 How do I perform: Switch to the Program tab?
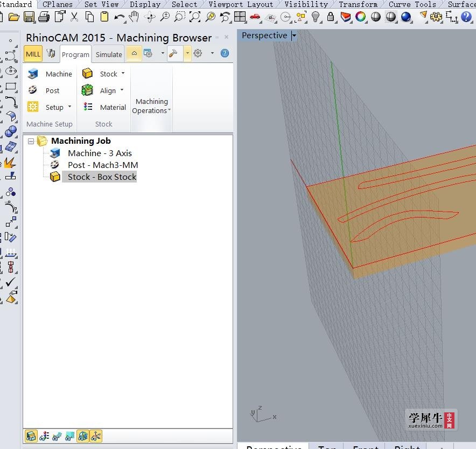pyautogui.click(x=75, y=54)
